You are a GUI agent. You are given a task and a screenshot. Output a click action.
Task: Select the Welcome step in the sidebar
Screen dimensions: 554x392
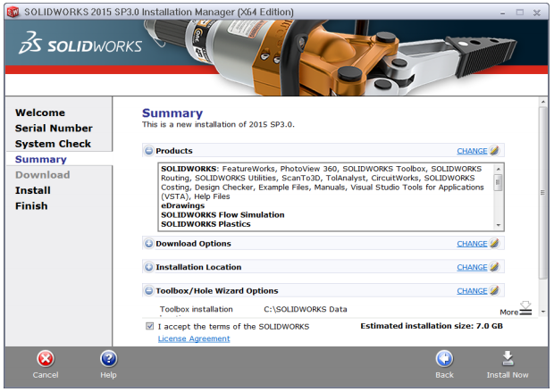tap(40, 113)
